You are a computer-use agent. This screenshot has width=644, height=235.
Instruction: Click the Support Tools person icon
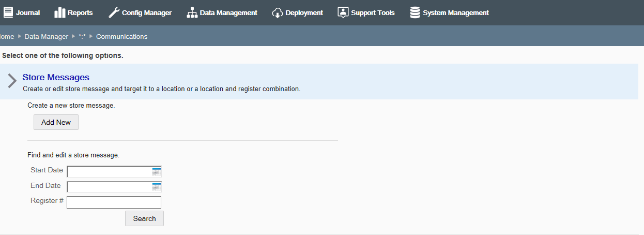pyautogui.click(x=343, y=12)
